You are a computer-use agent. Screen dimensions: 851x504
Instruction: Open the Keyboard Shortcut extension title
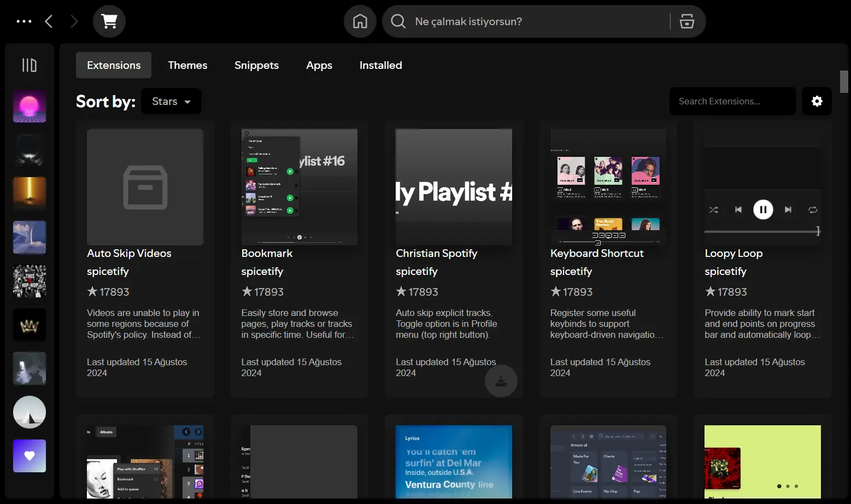click(x=597, y=253)
